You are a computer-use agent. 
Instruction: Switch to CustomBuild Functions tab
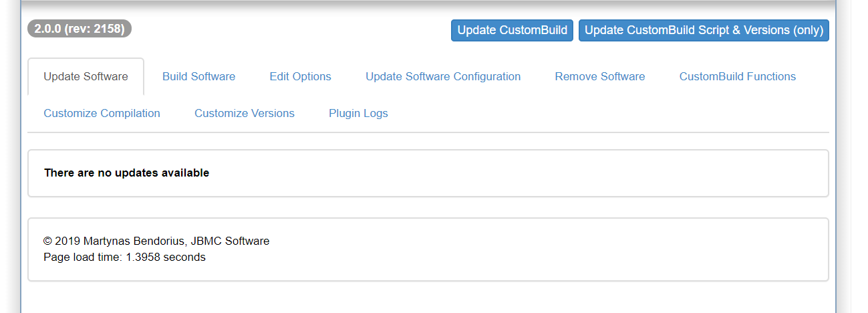coord(738,76)
